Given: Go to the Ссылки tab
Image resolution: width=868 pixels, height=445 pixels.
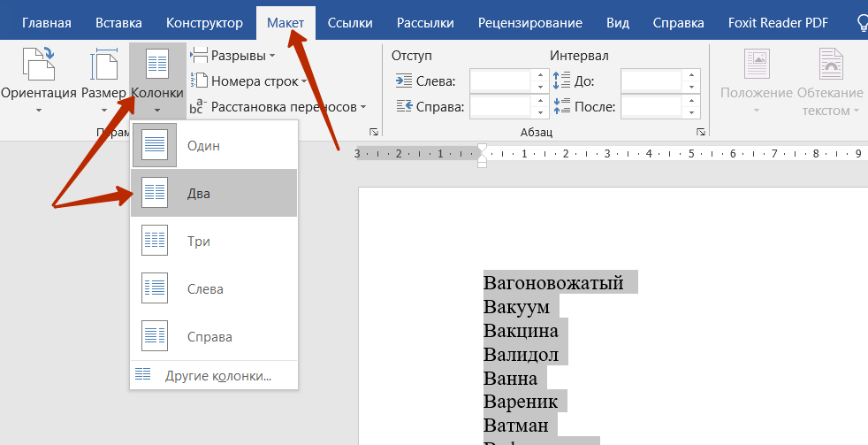Looking at the screenshot, I should tap(350, 23).
